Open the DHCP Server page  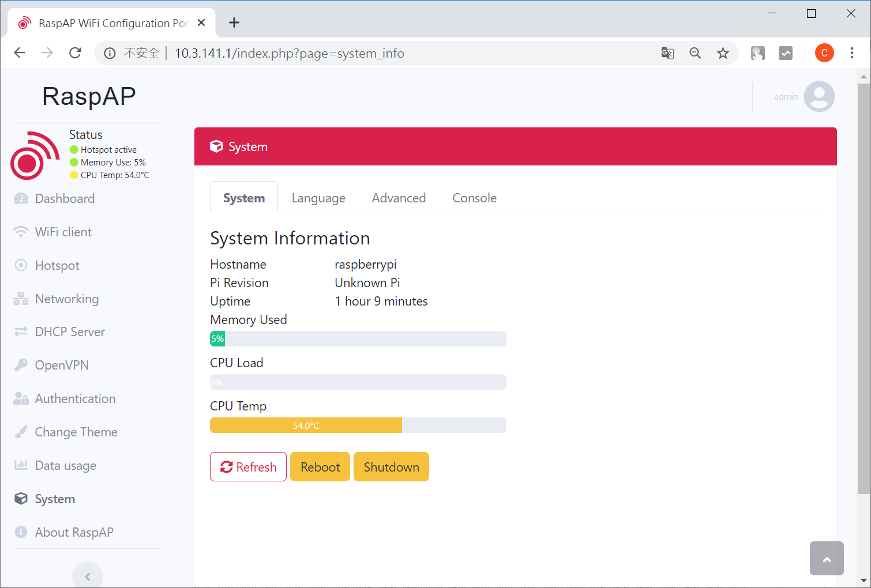[70, 331]
